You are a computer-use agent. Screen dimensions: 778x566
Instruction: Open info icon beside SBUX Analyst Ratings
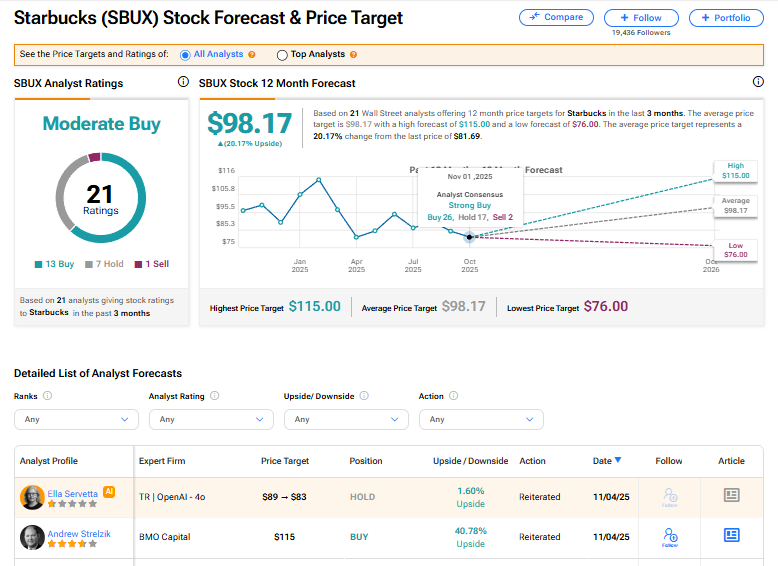point(183,83)
